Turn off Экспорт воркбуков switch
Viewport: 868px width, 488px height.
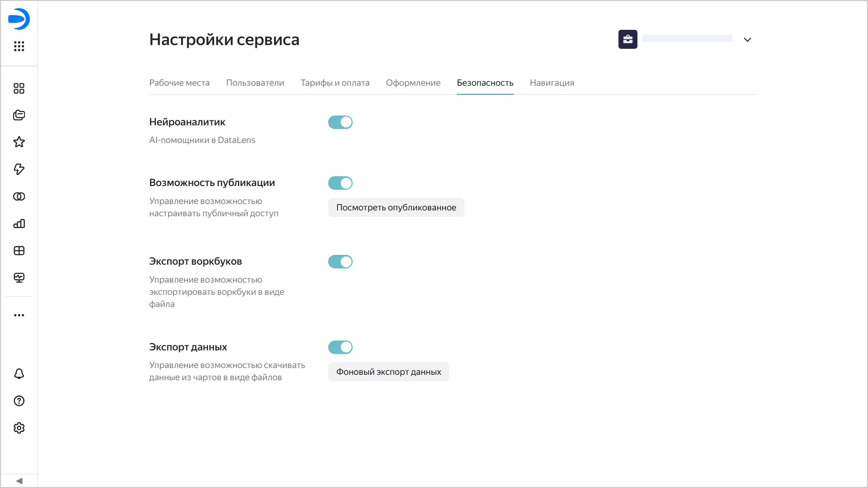coord(340,262)
